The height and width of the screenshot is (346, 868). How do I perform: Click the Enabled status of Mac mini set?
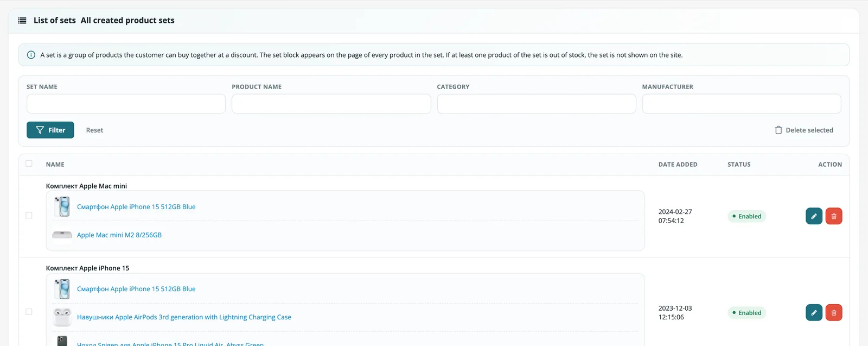click(746, 216)
